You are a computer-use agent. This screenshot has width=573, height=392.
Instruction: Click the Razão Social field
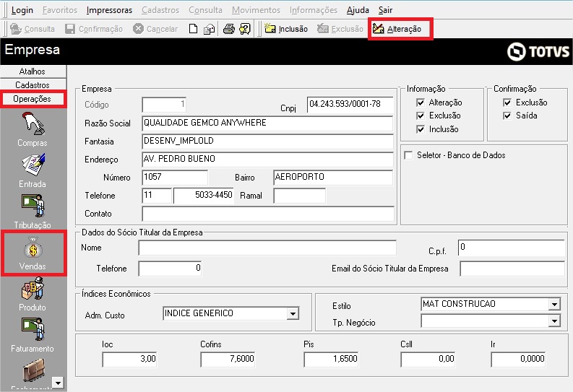click(267, 123)
